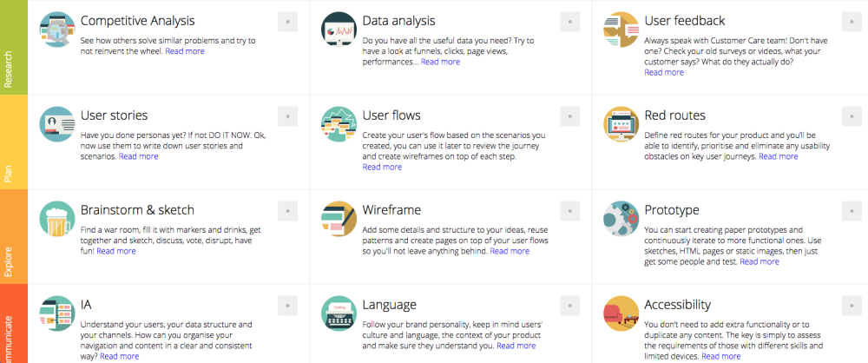Image resolution: width=868 pixels, height=363 pixels.
Task: Tick the gray box on User stories
Action: (288, 116)
